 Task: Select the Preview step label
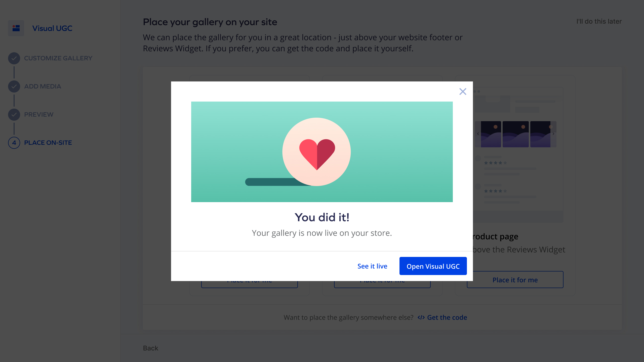pyautogui.click(x=39, y=115)
